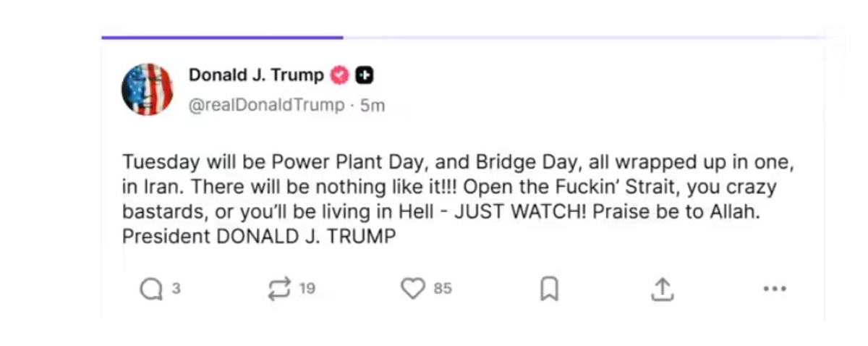Screen dimensions: 868x346
Task: Open the flag-themed profile avatar
Action: [147, 89]
